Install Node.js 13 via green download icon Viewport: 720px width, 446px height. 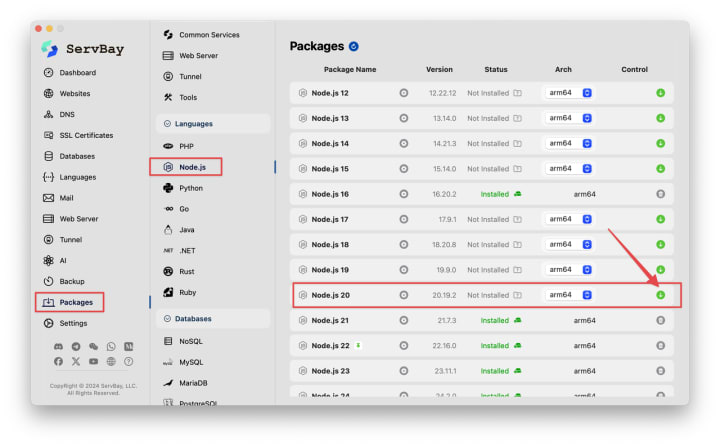(660, 118)
